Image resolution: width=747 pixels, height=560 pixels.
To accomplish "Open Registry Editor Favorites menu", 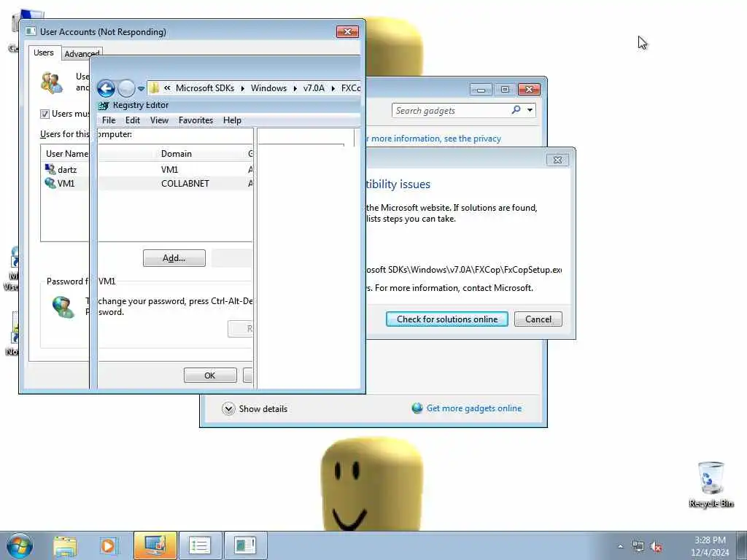I will click(196, 120).
